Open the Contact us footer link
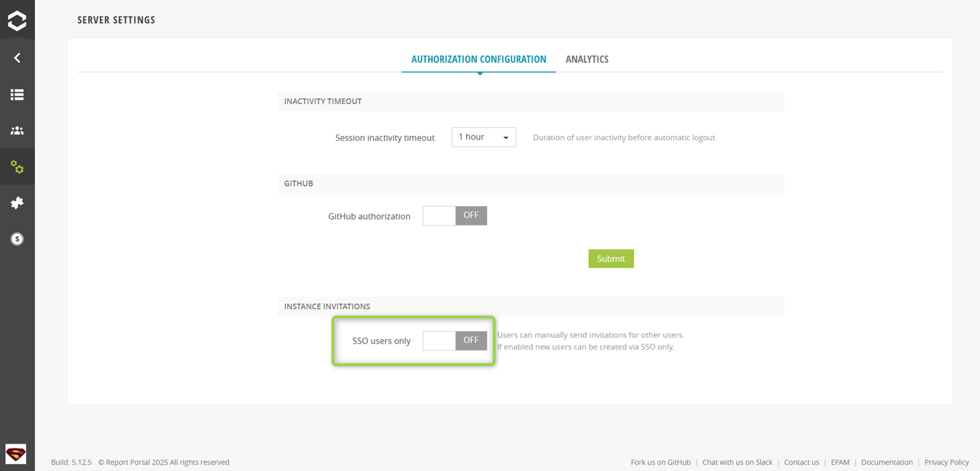The width and height of the screenshot is (980, 471). pos(801,462)
